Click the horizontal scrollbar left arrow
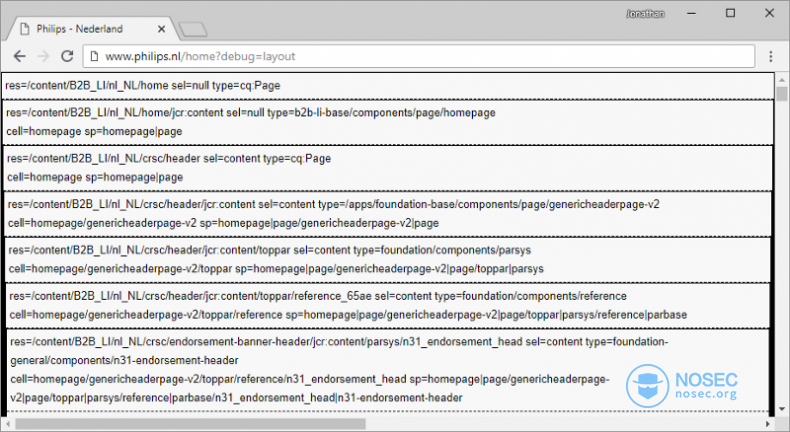 tap(8, 424)
